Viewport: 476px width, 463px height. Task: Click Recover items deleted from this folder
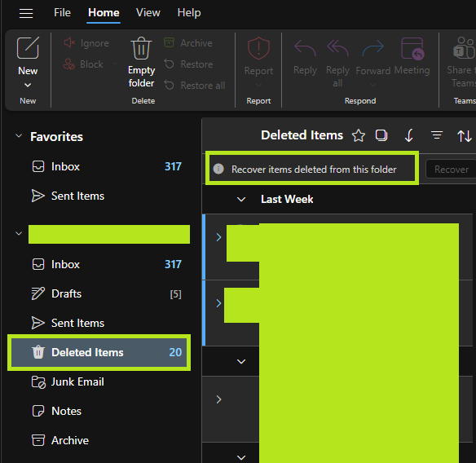pos(314,170)
